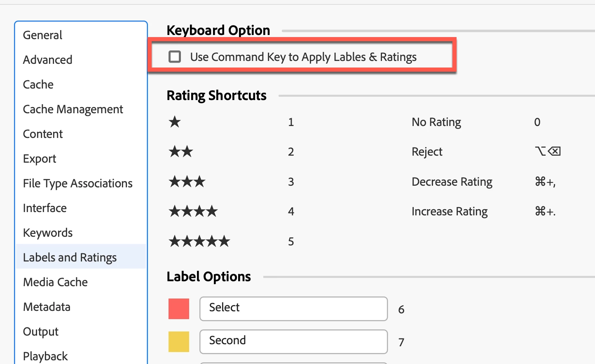Click the Second label name field
Image resolution: width=595 pixels, height=364 pixels.
293,342
